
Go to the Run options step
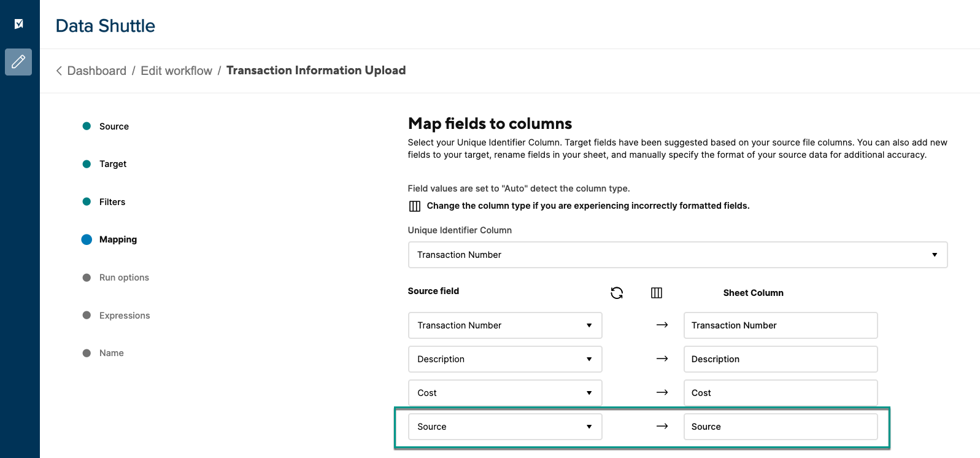(124, 278)
